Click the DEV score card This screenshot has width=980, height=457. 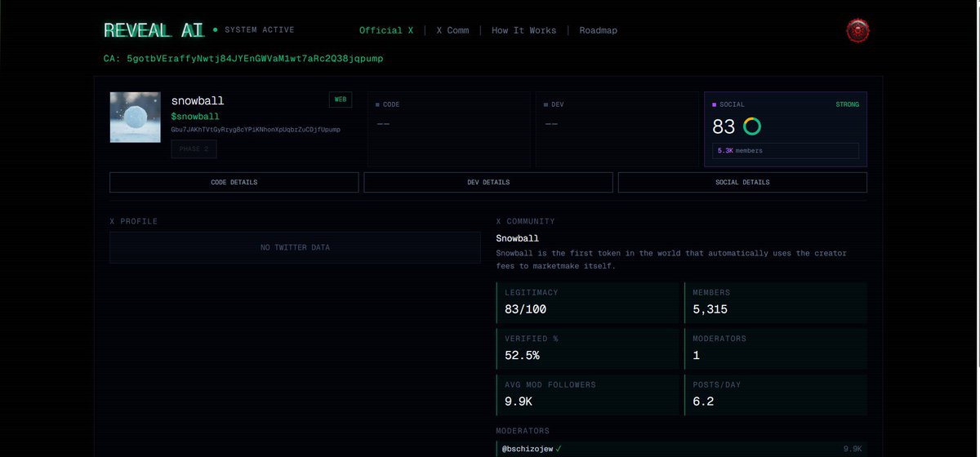(x=617, y=129)
